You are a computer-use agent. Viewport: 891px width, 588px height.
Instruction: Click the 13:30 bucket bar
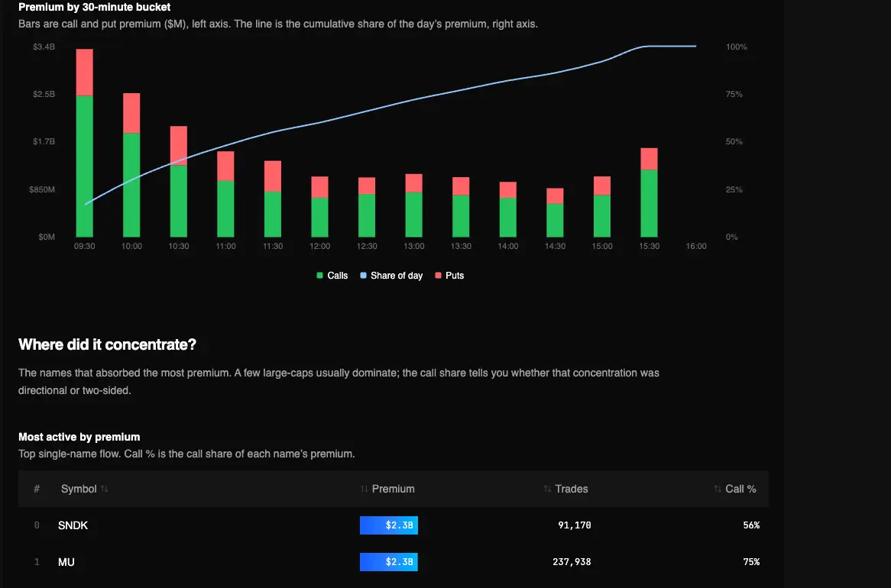461,208
